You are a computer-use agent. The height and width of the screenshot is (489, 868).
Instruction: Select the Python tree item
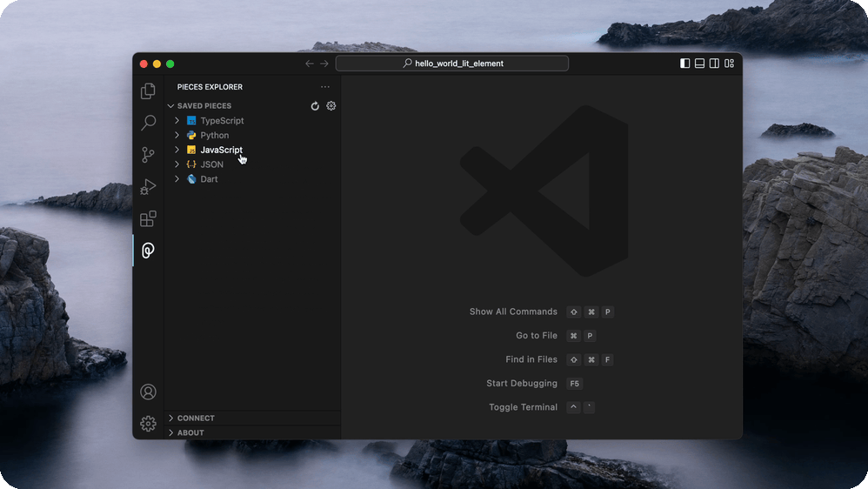click(253, 135)
